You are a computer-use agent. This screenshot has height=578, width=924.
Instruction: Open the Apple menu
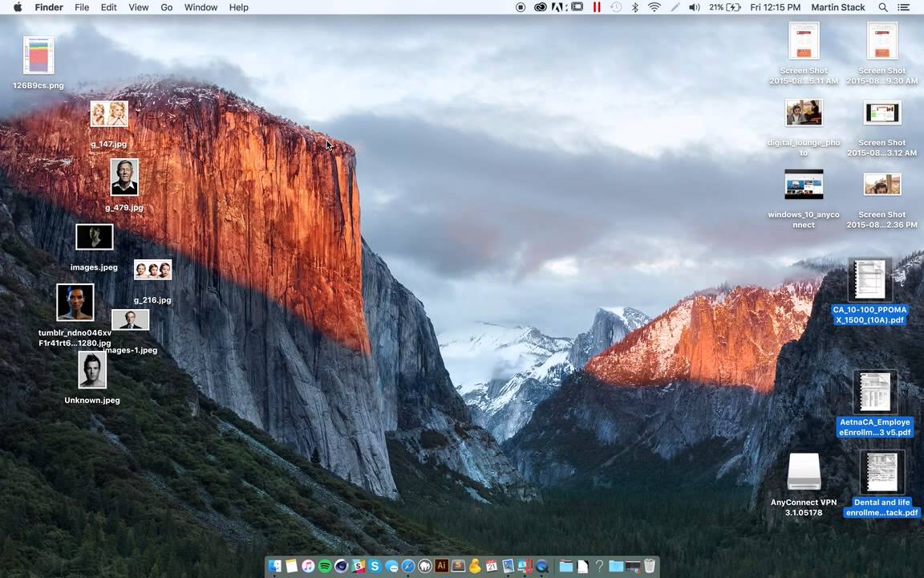tap(18, 7)
